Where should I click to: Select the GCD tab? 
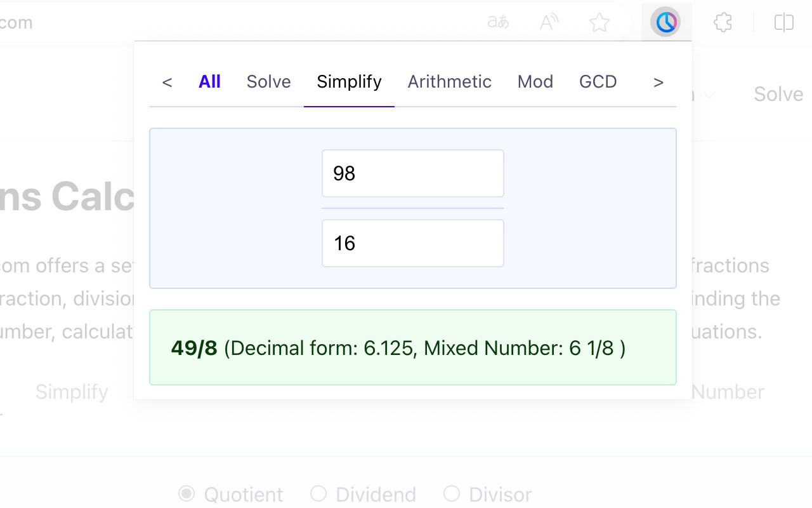(x=598, y=82)
